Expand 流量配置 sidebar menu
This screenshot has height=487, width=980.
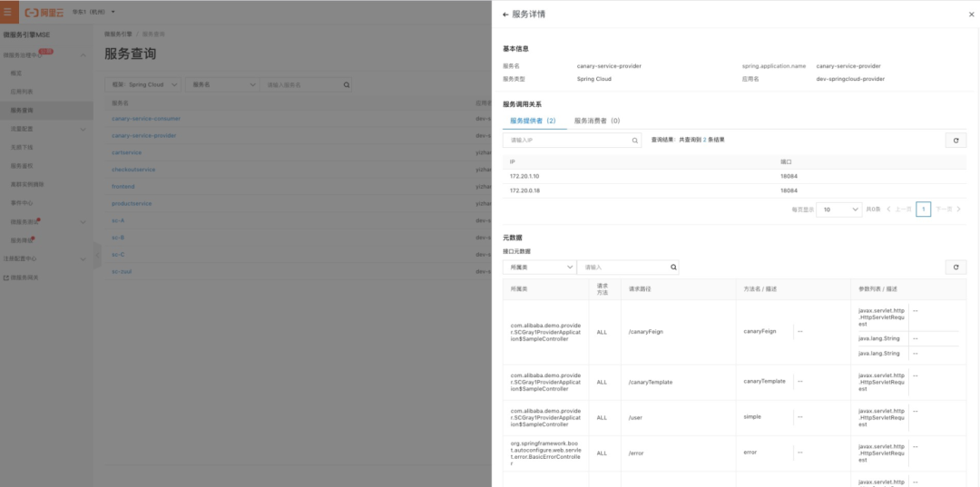click(83, 130)
